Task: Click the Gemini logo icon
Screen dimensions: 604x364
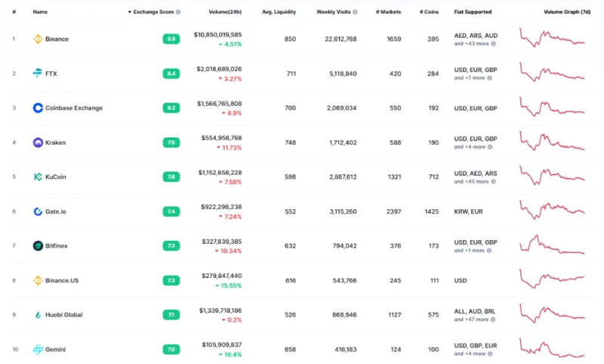Action: click(x=38, y=350)
